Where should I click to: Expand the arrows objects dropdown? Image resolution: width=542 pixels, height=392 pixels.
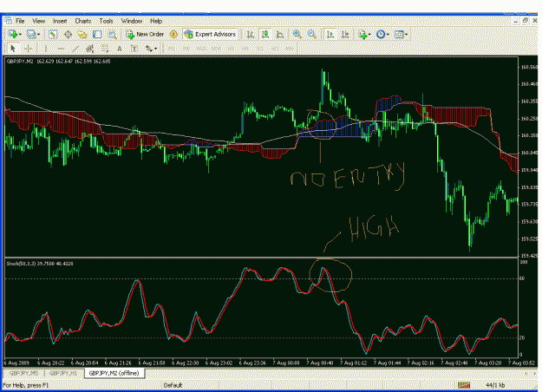tap(156, 49)
